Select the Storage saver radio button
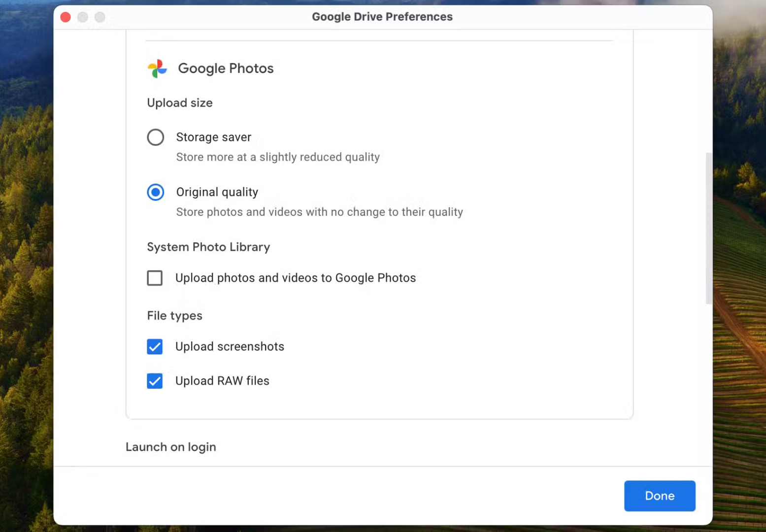766x532 pixels. 156,137
